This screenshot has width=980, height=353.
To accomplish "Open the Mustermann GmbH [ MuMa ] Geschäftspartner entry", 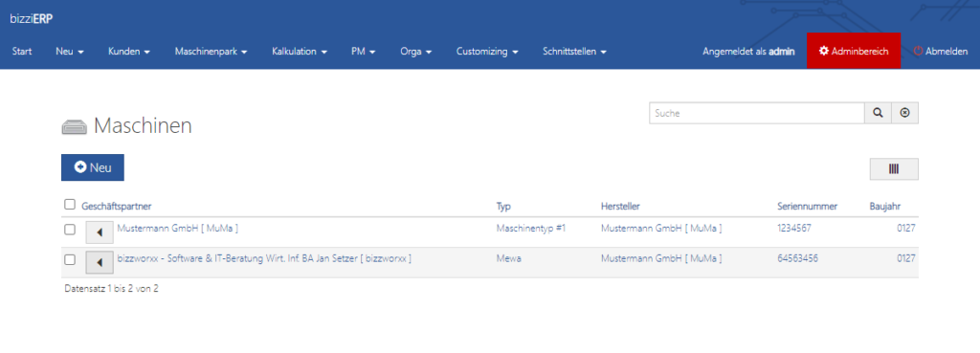I will (177, 228).
